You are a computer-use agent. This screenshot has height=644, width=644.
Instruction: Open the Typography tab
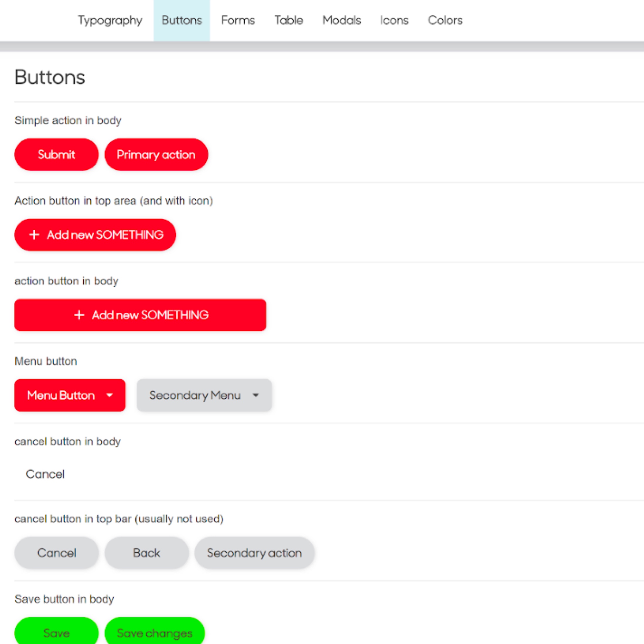coord(110,20)
